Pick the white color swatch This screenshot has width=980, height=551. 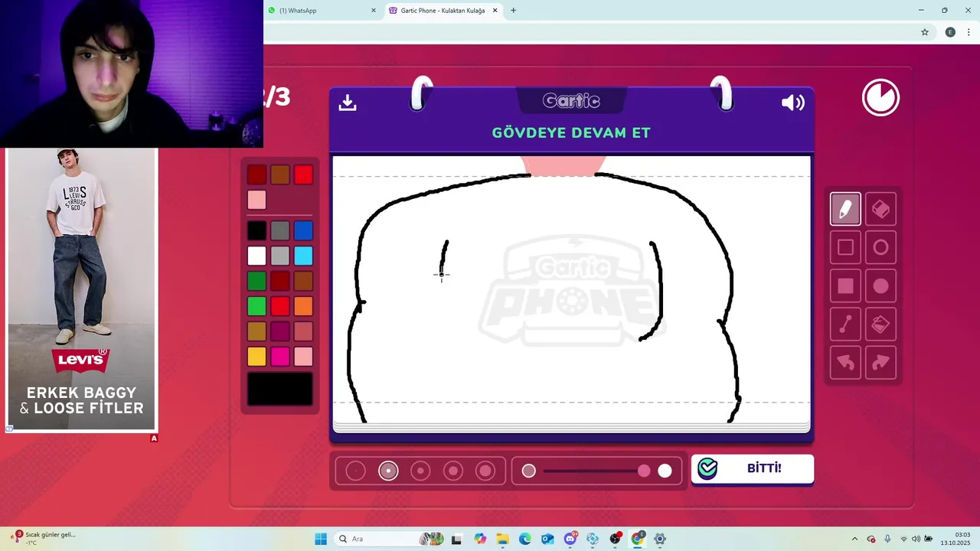click(256, 256)
